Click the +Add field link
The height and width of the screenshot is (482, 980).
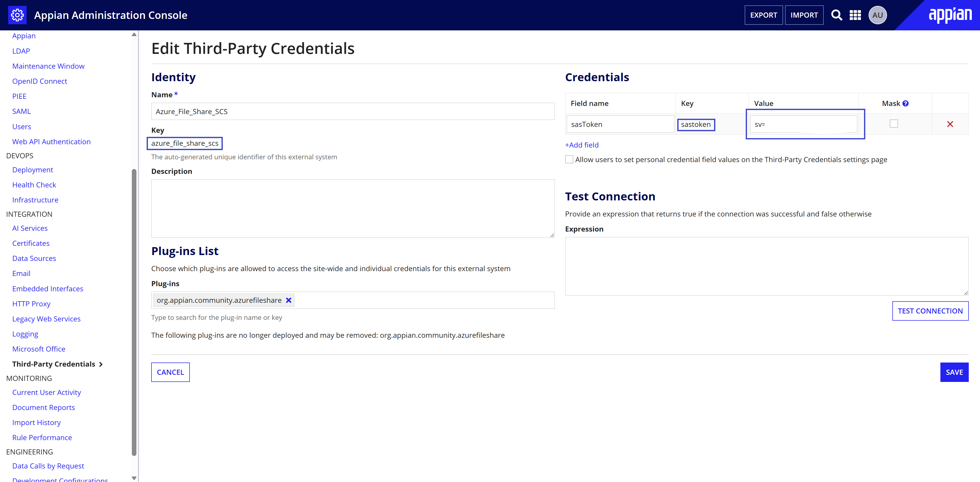click(x=582, y=145)
